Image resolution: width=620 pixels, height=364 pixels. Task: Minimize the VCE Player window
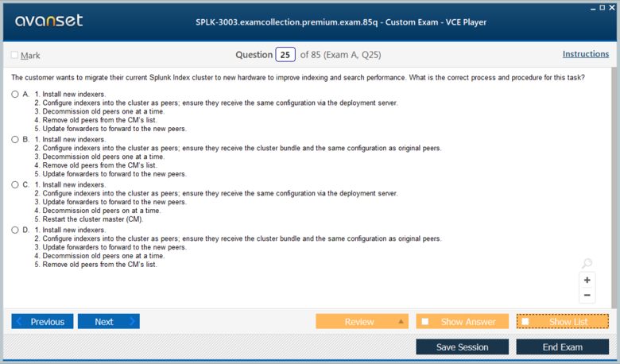tap(591, 7)
